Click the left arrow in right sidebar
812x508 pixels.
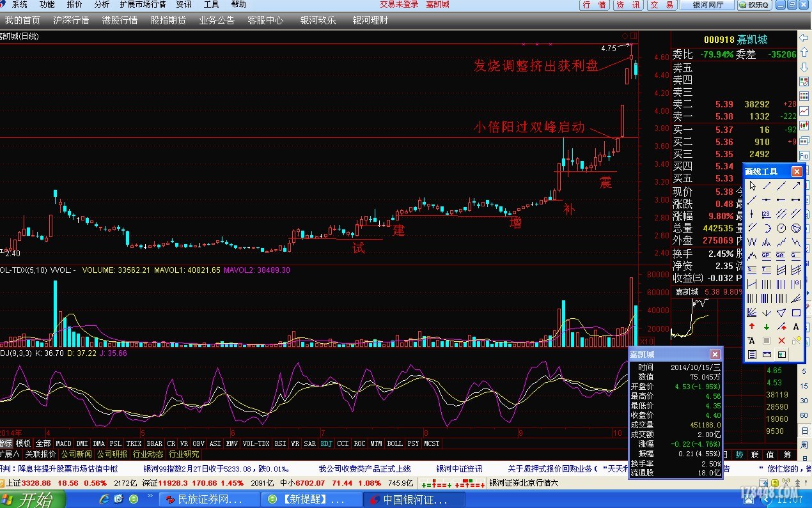804,38
